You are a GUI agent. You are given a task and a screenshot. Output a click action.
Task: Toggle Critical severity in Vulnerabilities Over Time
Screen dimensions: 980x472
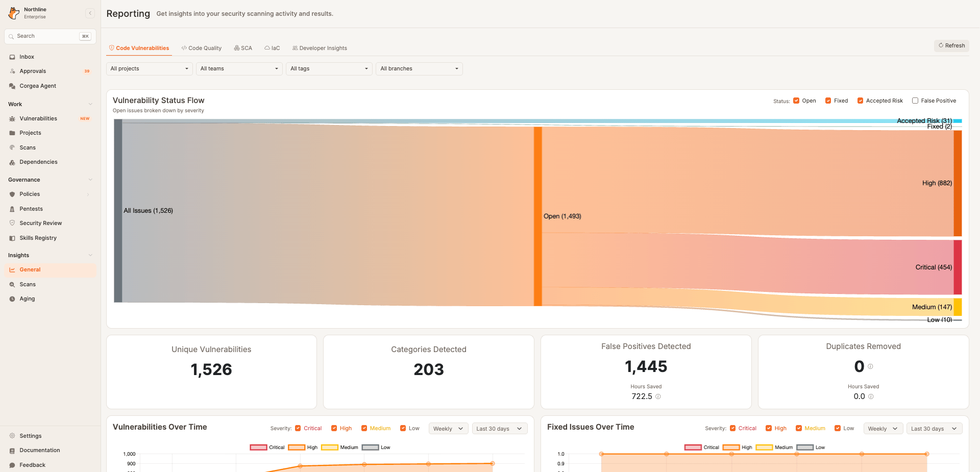click(298, 429)
